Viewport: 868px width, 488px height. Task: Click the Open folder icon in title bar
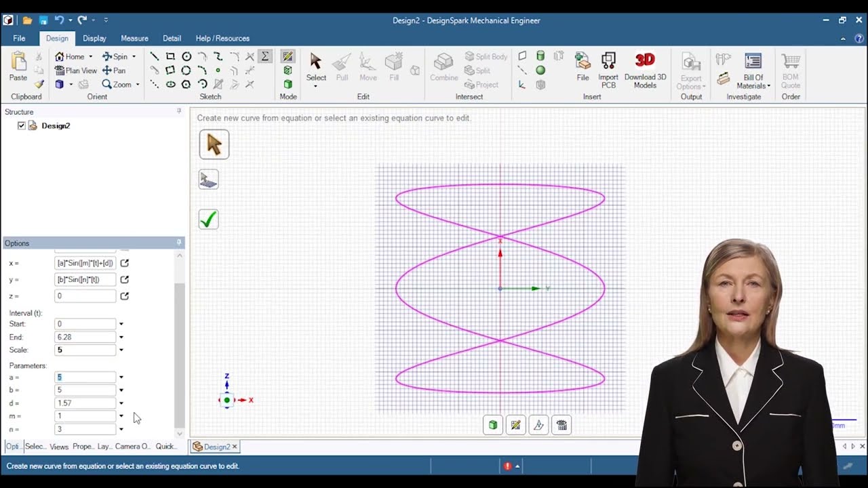point(27,20)
